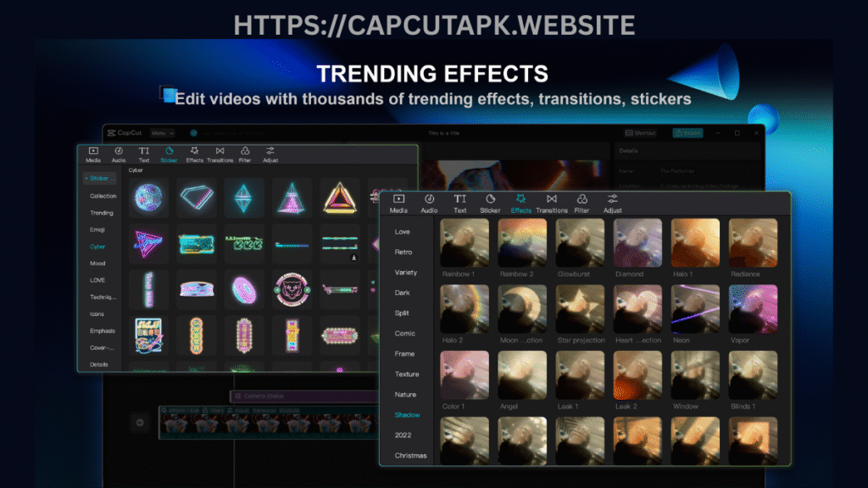Select Nature effects category
The image size is (868, 488).
tap(405, 395)
